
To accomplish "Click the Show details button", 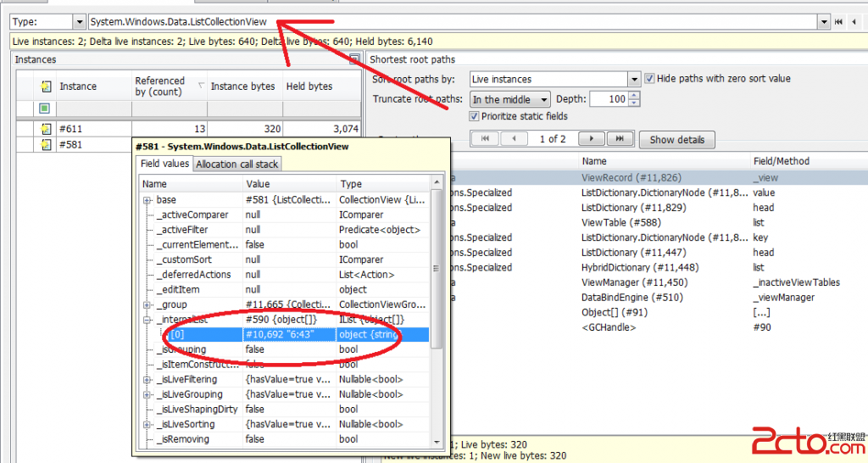I will tap(676, 140).
